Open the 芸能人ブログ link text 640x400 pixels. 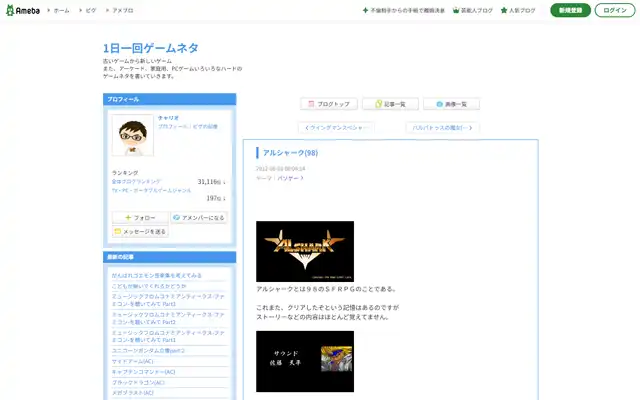pos(477,11)
